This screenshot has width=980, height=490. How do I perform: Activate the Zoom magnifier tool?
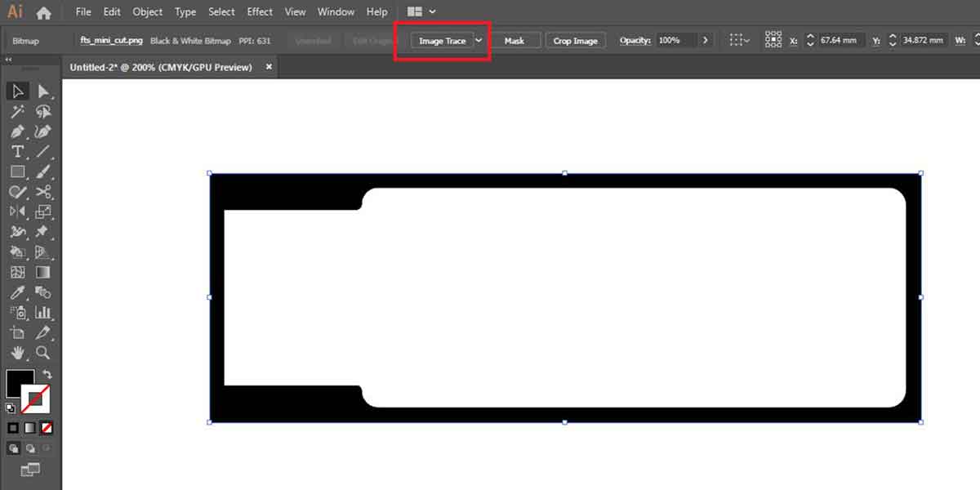pyautogui.click(x=43, y=353)
